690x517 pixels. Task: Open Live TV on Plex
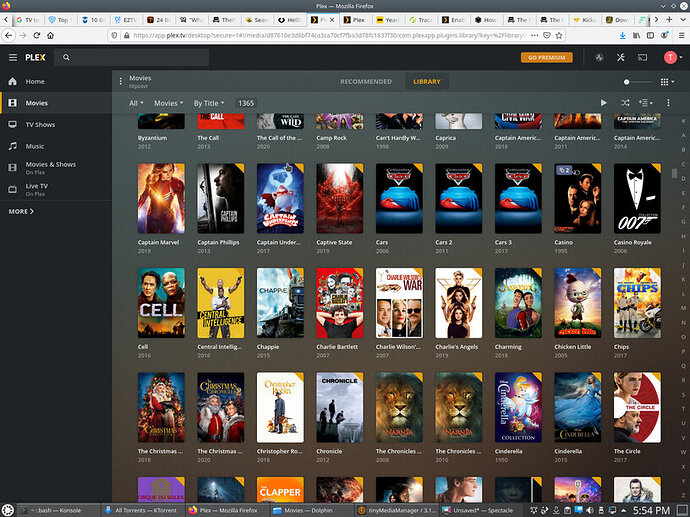pyautogui.click(x=56, y=189)
